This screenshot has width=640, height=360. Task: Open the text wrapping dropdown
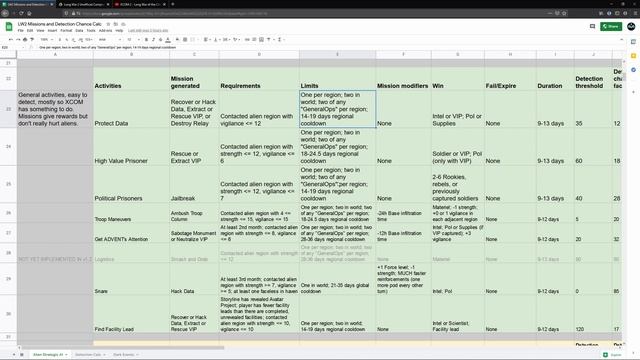point(226,40)
